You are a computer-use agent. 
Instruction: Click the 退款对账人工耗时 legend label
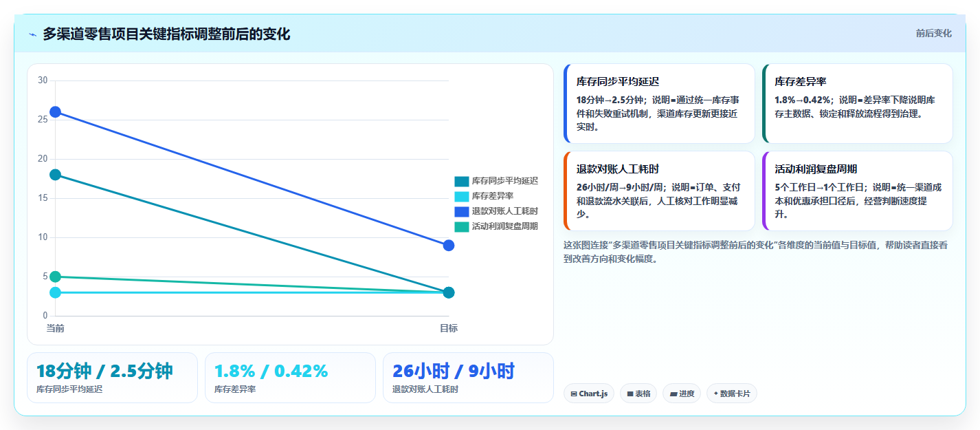(505, 211)
